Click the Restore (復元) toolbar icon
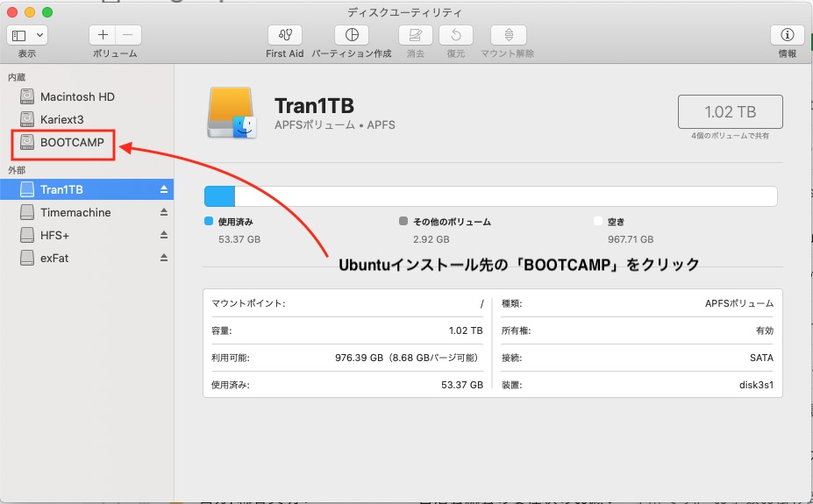 pos(456,35)
